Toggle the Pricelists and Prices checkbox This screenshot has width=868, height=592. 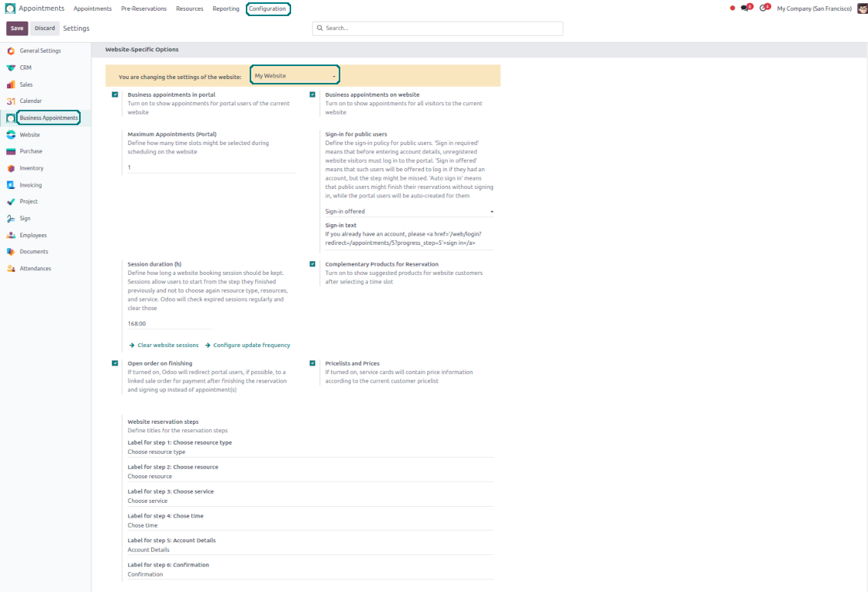[x=313, y=363]
